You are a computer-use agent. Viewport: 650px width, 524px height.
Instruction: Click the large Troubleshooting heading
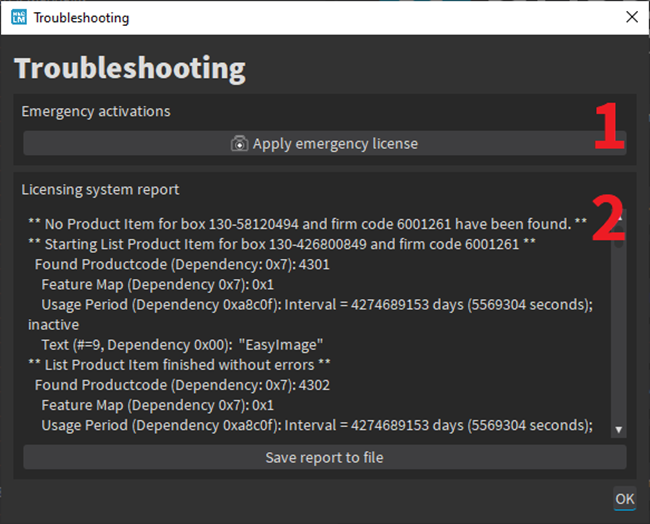(129, 68)
